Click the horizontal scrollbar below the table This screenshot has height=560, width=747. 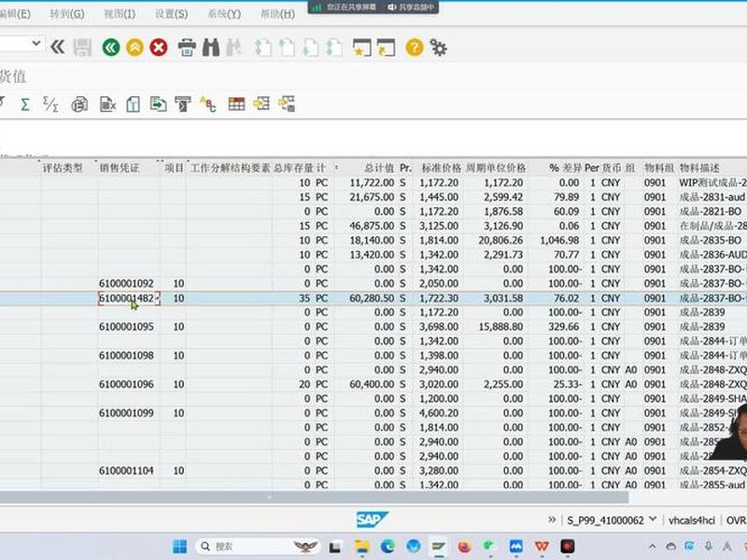[x=315, y=497]
